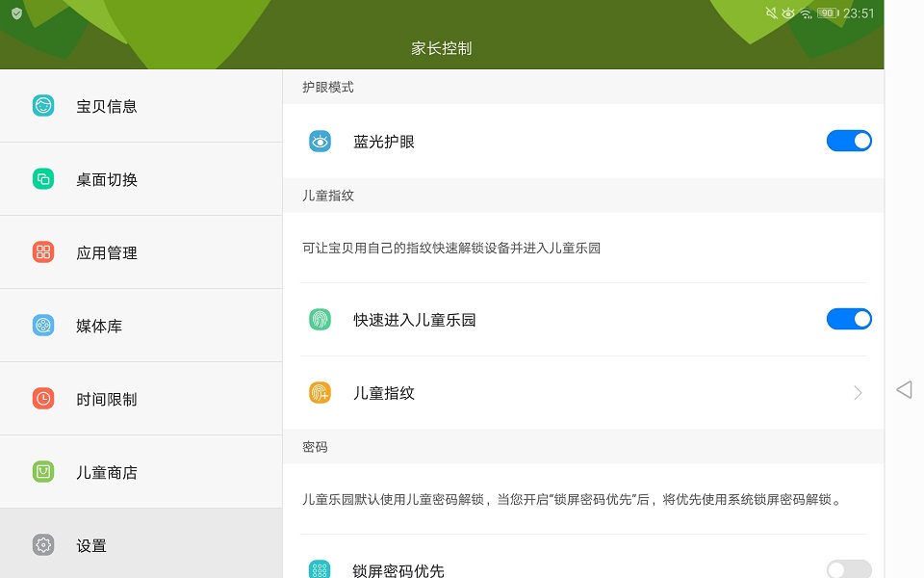This screenshot has height=578, width=924.
Task: Select the 桌面切换 menu item
Action: 141,179
